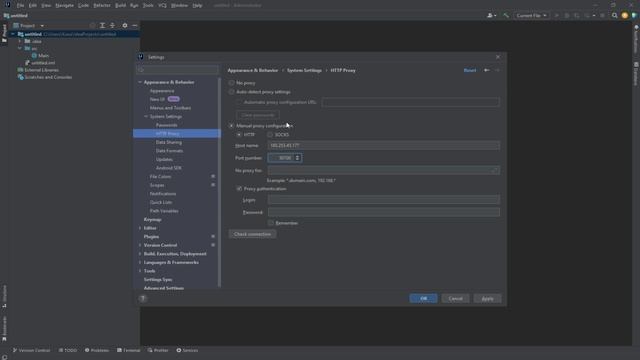Open the Notifications right sidebar stripe
Screen dimensions: 640x360
coord(636,40)
